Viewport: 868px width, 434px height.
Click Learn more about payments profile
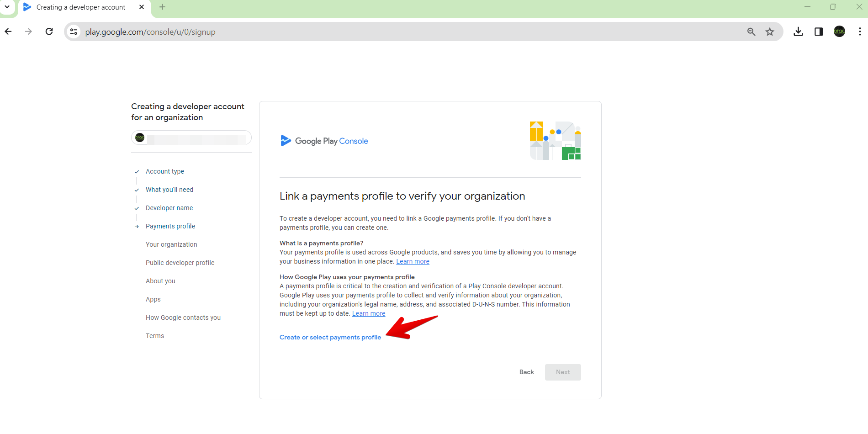(413, 261)
